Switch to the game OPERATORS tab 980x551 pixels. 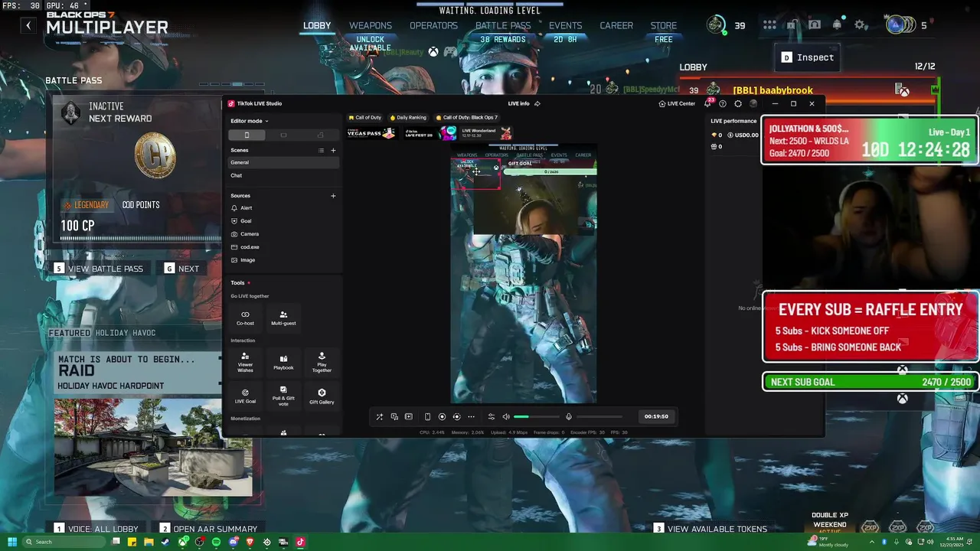(433, 26)
